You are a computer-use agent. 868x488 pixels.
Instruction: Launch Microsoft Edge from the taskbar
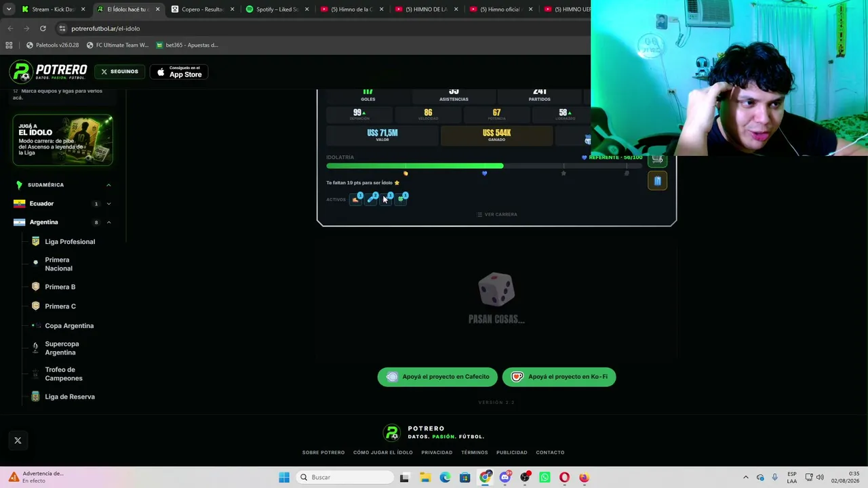click(x=445, y=477)
